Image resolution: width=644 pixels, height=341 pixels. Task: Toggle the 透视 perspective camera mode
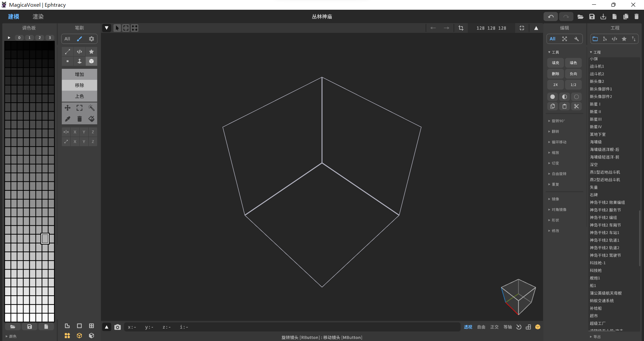[x=468, y=327]
